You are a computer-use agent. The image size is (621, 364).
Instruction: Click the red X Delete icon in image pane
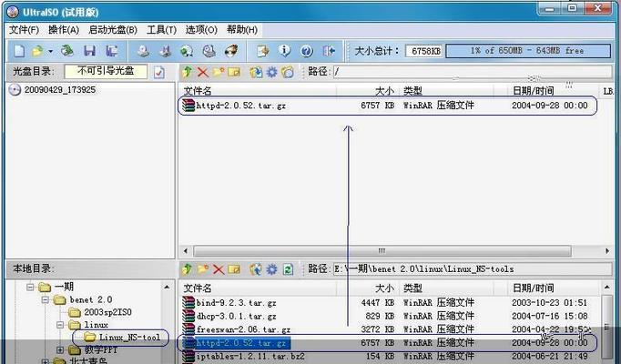click(x=203, y=72)
